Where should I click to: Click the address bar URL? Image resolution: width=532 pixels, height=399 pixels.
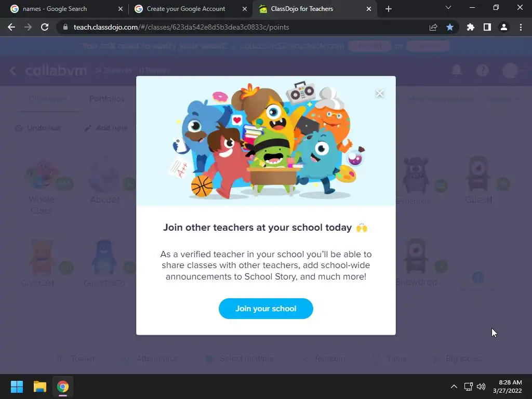coord(181,27)
